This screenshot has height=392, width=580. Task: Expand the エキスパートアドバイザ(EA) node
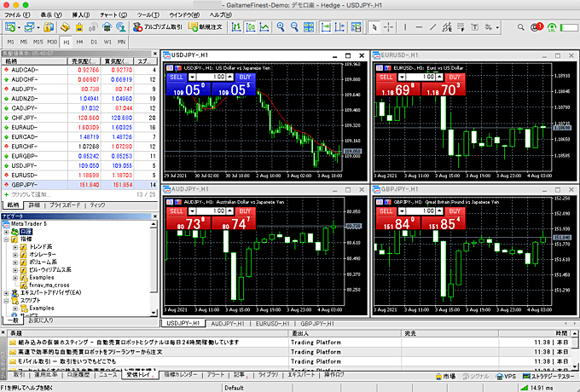coord(6,293)
